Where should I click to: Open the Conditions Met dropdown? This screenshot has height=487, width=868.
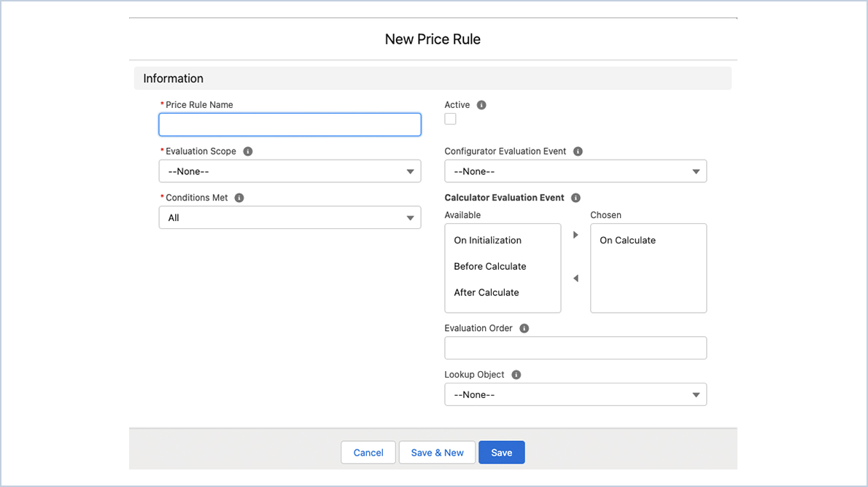click(290, 217)
